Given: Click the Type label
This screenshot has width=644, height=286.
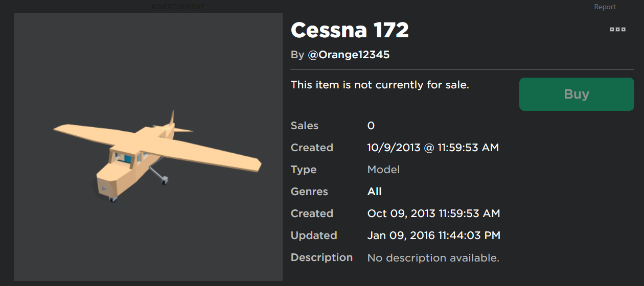Looking at the screenshot, I should (x=304, y=170).
